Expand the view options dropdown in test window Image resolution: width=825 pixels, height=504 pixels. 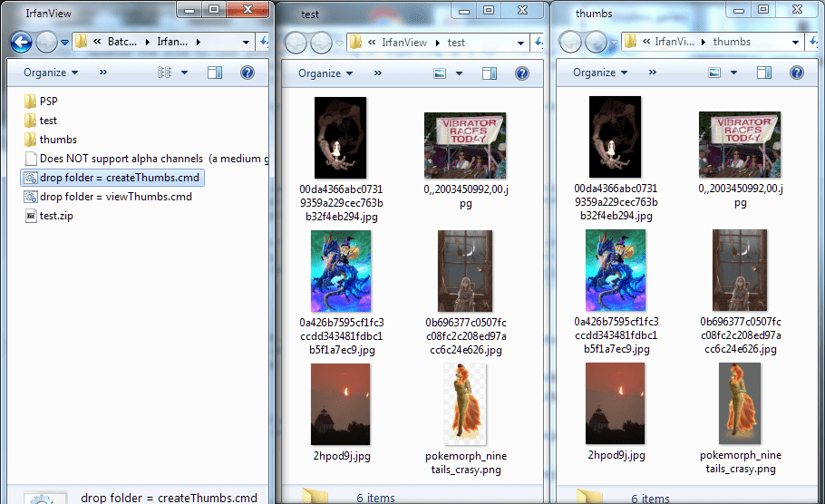click(461, 73)
